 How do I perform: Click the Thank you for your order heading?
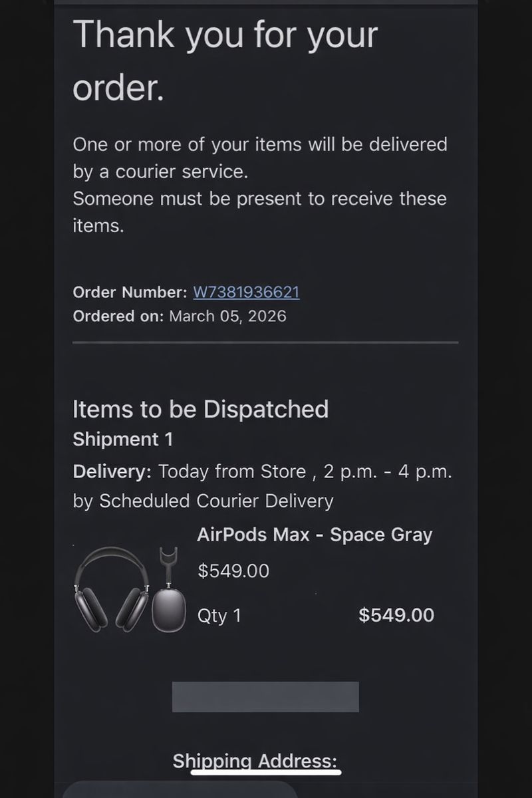click(225, 61)
